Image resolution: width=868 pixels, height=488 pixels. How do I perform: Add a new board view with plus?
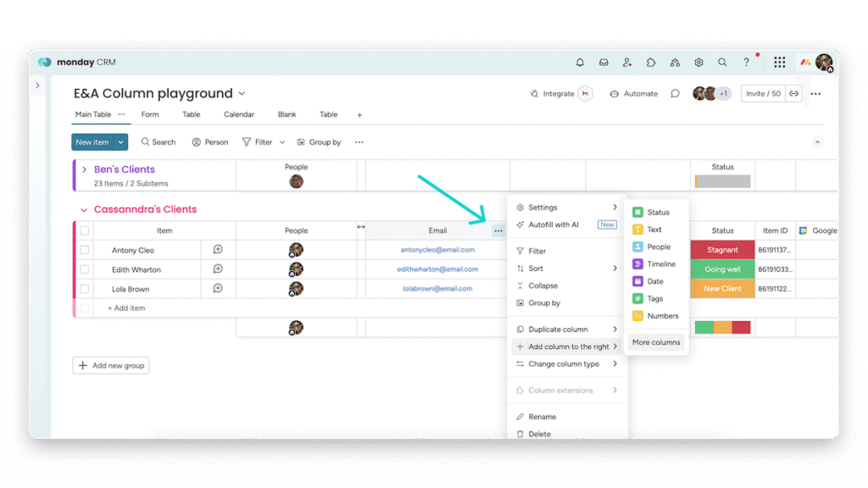click(359, 115)
